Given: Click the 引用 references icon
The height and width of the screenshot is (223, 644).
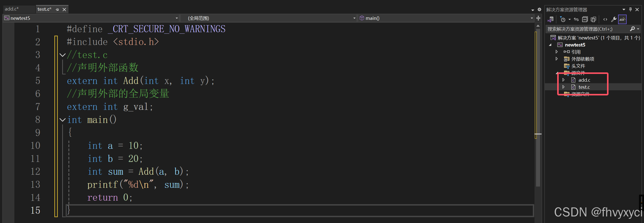Looking at the screenshot, I should 566,52.
